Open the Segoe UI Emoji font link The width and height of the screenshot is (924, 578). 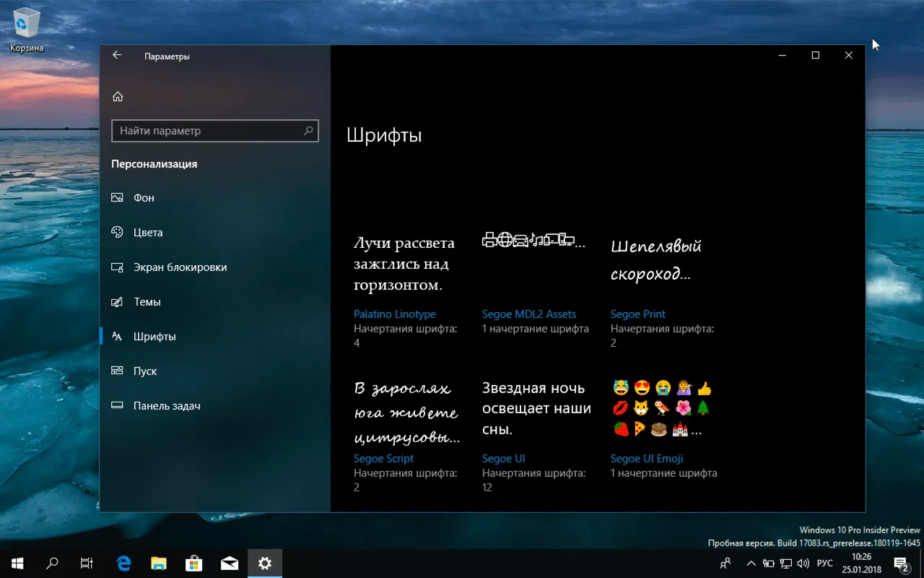coord(647,459)
